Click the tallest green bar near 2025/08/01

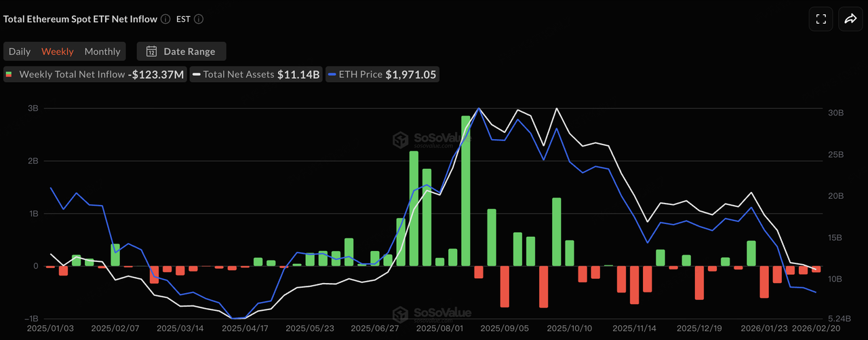coord(466,190)
